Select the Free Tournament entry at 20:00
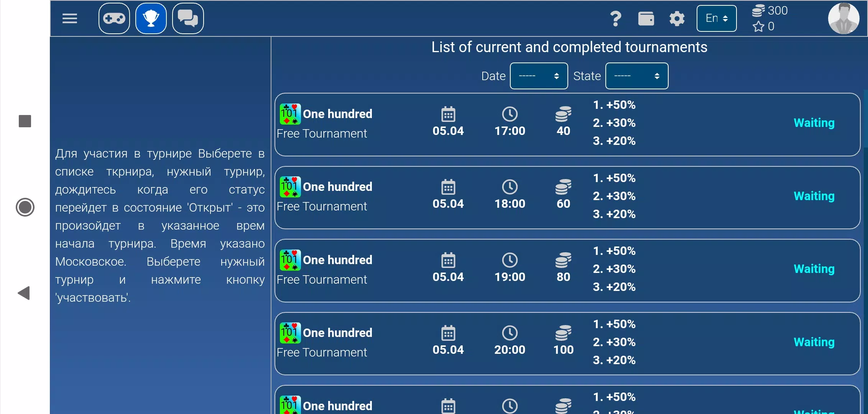This screenshot has height=414, width=868. [567, 342]
